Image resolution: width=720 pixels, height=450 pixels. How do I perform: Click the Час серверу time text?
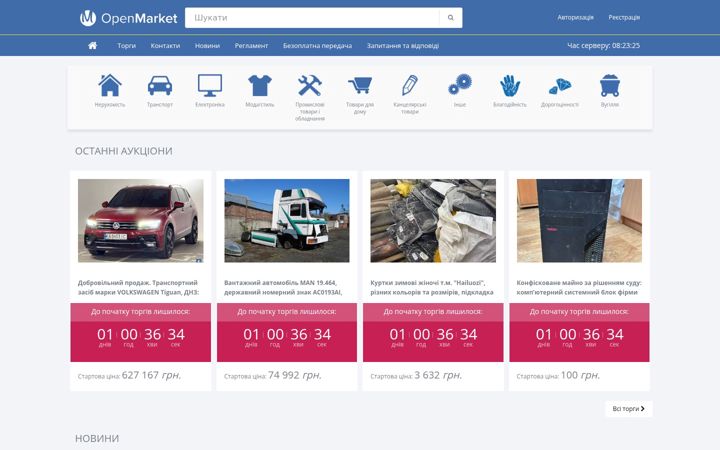[x=603, y=45]
